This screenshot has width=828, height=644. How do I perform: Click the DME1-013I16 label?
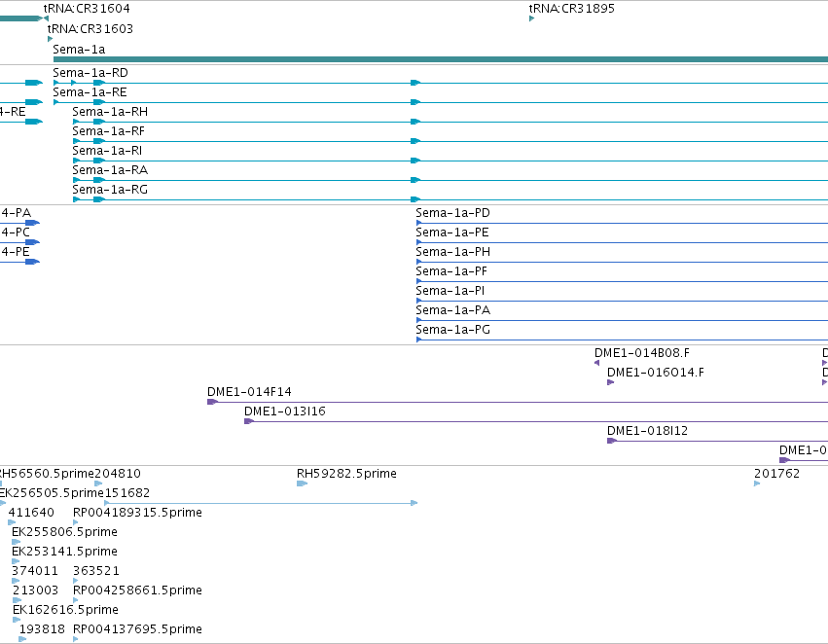[285, 411]
